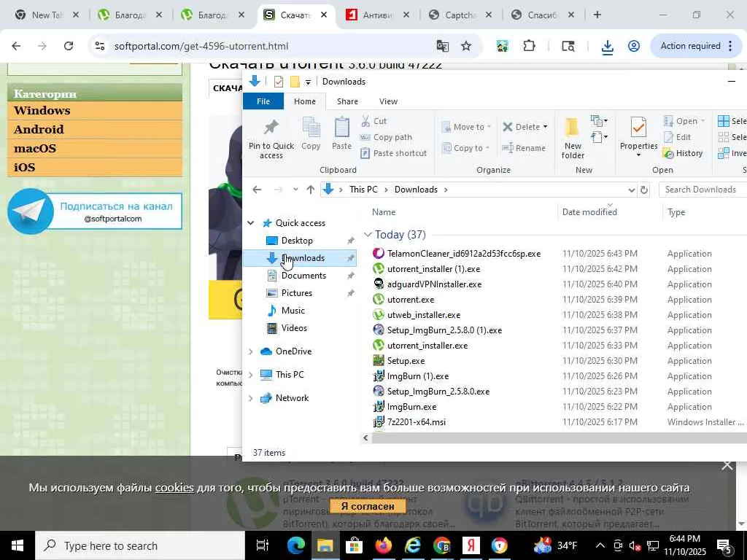
Task: Open Chrome extensions puzzle icon
Action: (529, 46)
